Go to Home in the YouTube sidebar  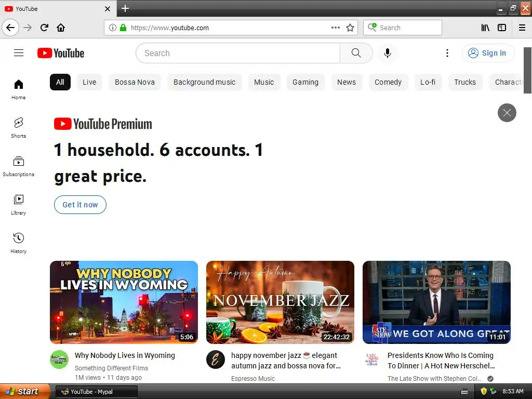(x=19, y=89)
